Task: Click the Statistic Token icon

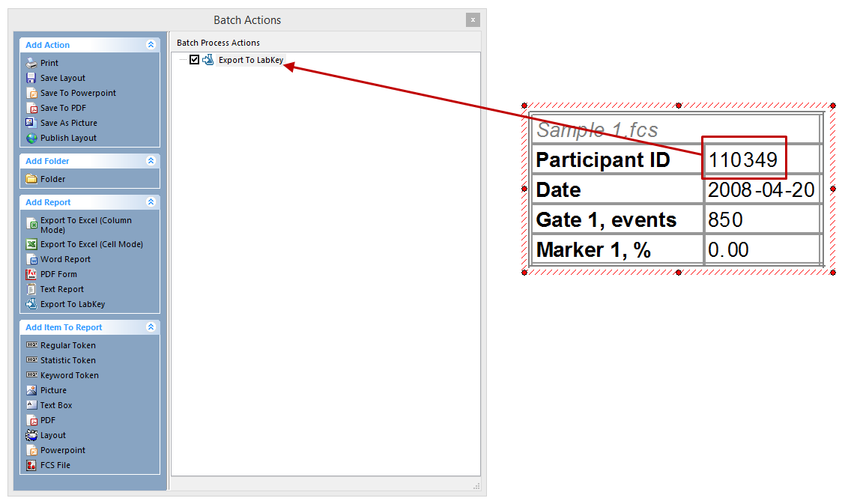Action: click(31, 360)
